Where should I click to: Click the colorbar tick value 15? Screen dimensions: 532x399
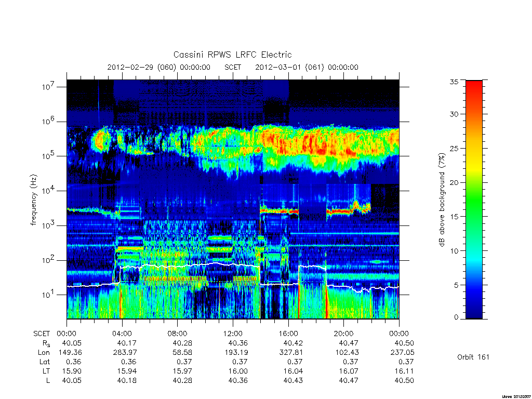point(454,217)
